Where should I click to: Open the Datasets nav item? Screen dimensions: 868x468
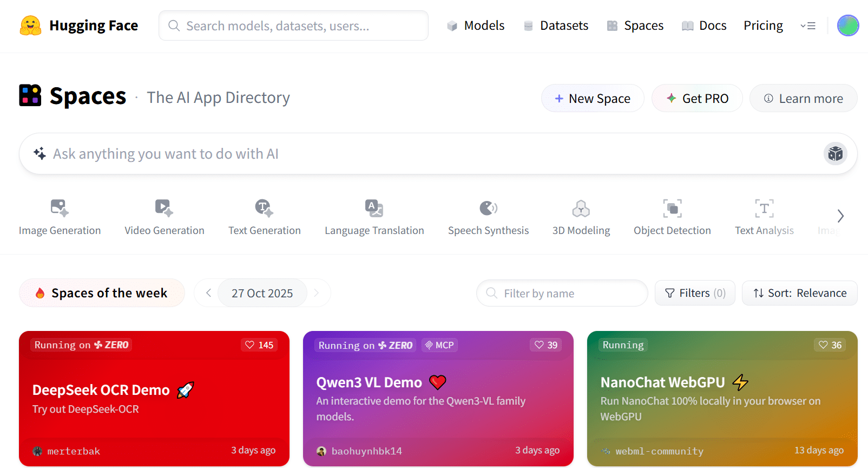pos(556,25)
